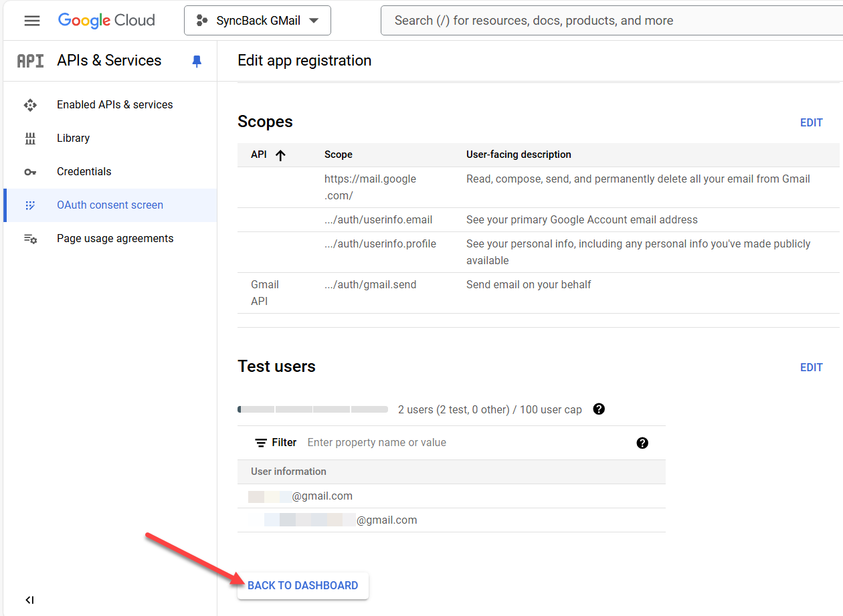Edit the Test users section
This screenshot has width=843, height=616.
812,367
